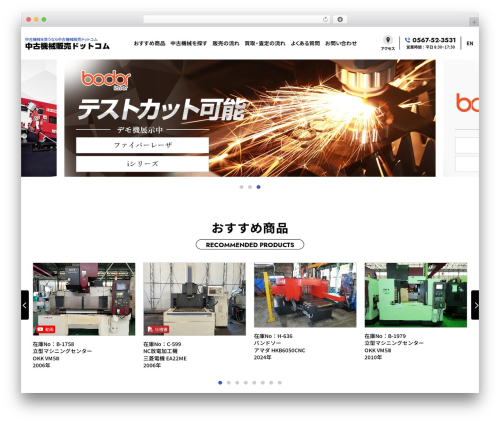This screenshot has height=423, width=500.
Task: Select the first hero slider dot
Action: coord(241,187)
